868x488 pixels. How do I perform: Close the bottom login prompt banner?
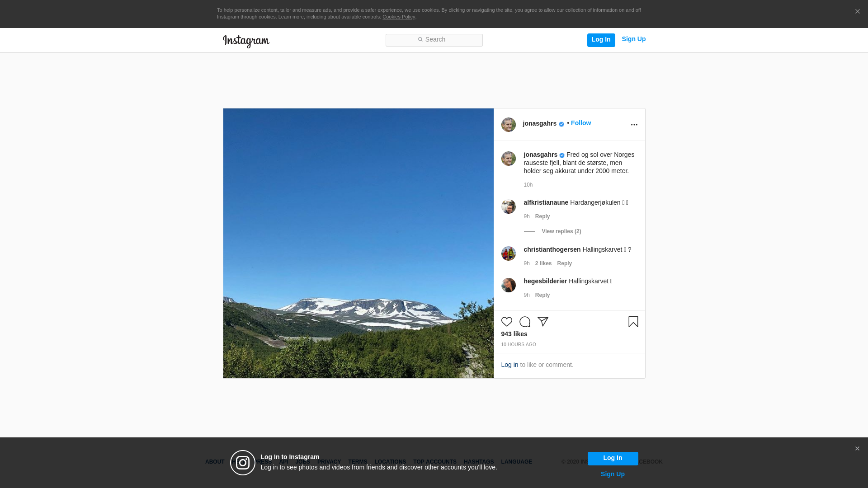pos(857,449)
